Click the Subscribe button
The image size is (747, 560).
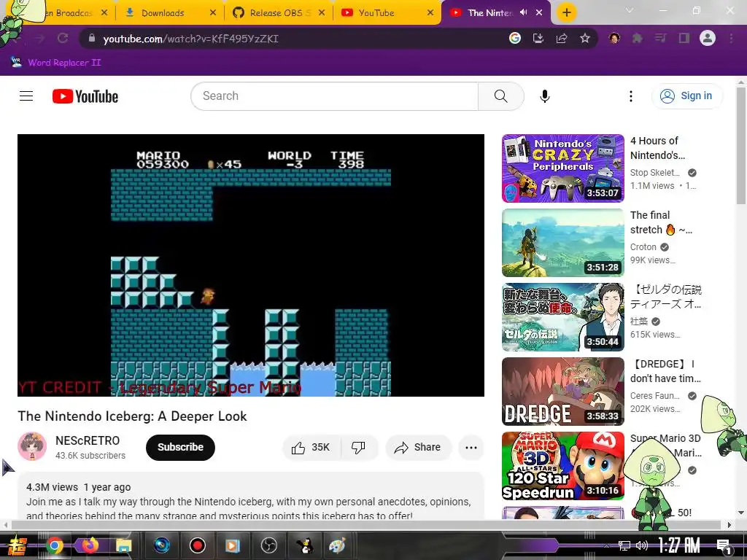(x=181, y=447)
